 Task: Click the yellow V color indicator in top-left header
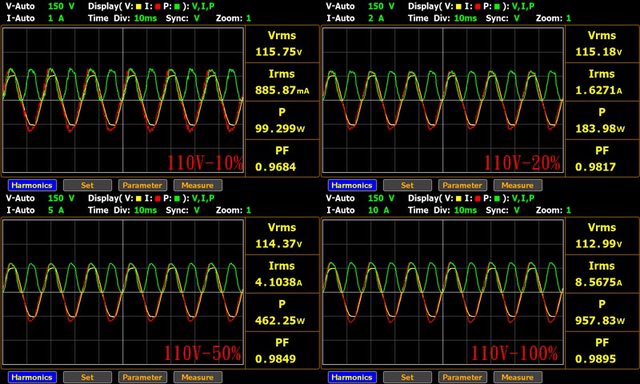[138, 7]
